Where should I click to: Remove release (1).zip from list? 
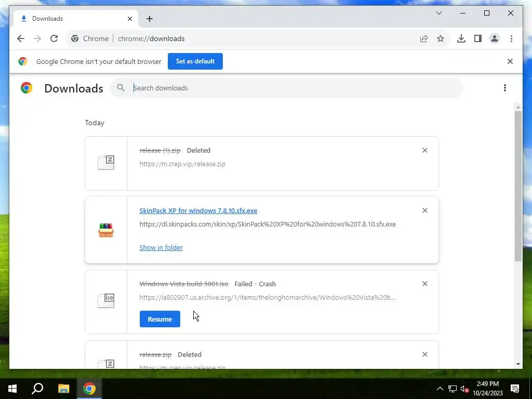tap(425, 150)
